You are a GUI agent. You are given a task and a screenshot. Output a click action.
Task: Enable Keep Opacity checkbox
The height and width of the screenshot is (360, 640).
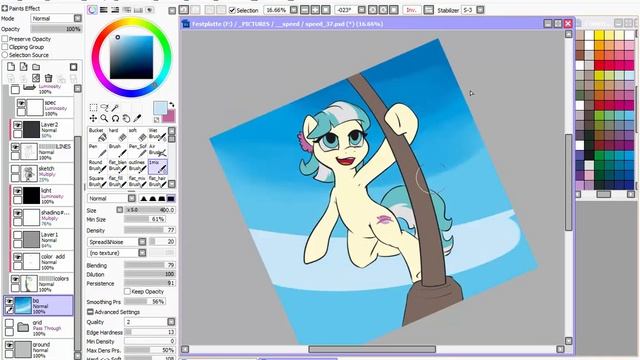click(127, 291)
